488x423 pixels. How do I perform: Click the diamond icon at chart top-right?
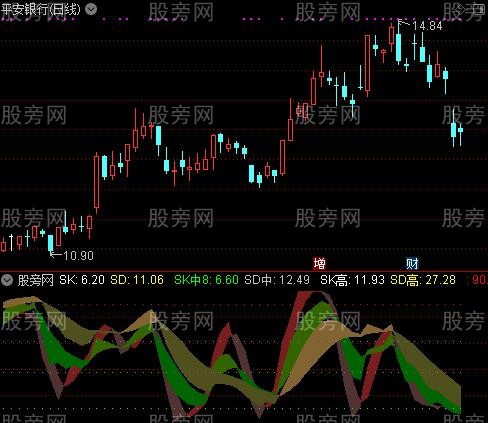[462, 9]
